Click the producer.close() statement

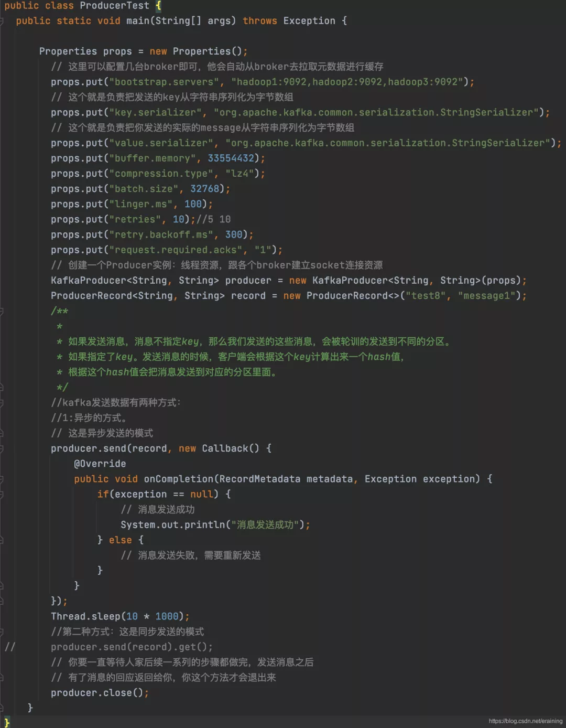click(100, 693)
